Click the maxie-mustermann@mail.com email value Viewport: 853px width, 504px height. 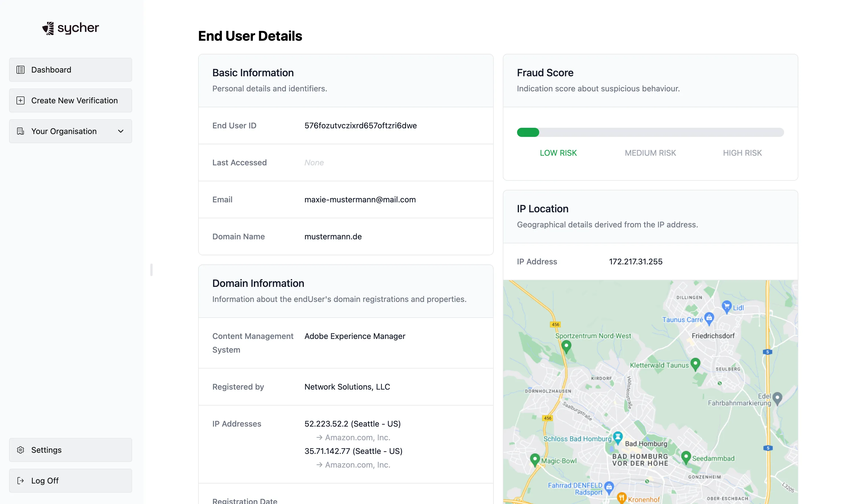360,200
